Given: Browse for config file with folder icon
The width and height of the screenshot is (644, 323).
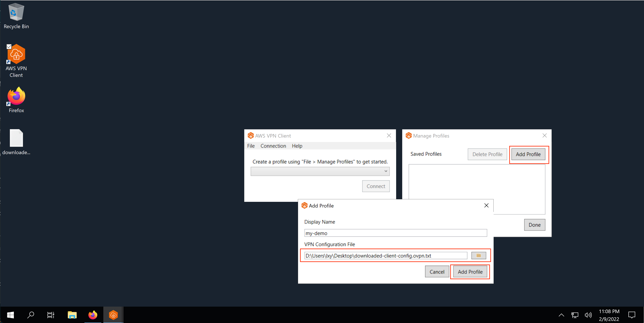Looking at the screenshot, I should [x=478, y=256].
